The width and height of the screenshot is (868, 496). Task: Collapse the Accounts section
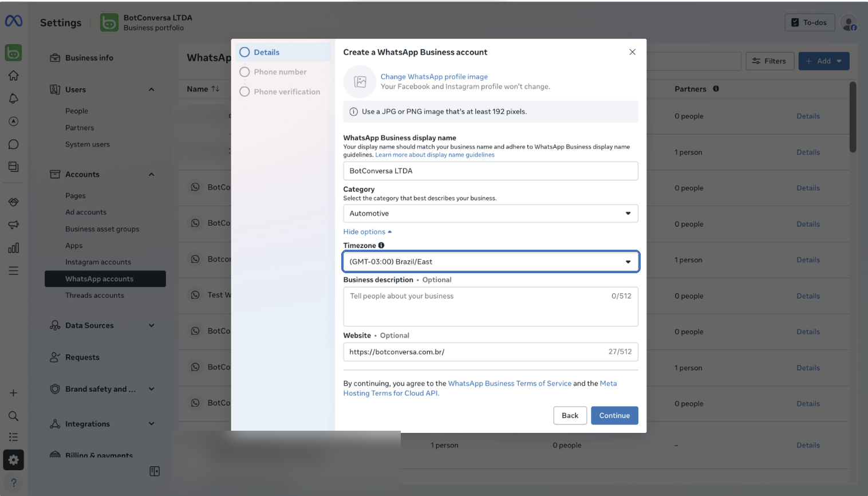[x=152, y=175]
